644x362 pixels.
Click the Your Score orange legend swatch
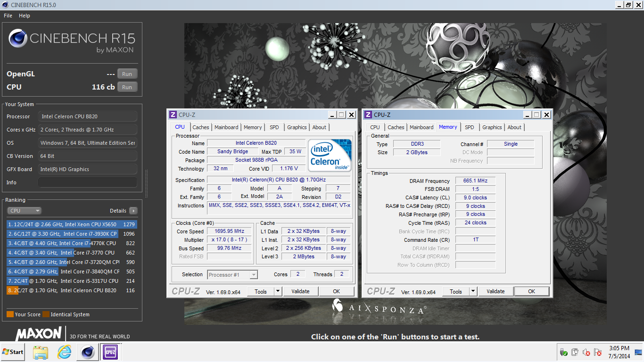click(10, 314)
